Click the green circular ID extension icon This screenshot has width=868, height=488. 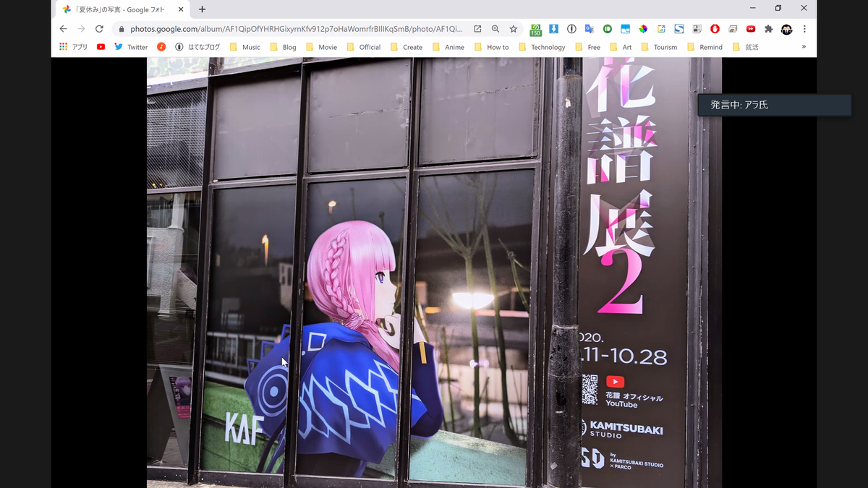click(x=608, y=29)
